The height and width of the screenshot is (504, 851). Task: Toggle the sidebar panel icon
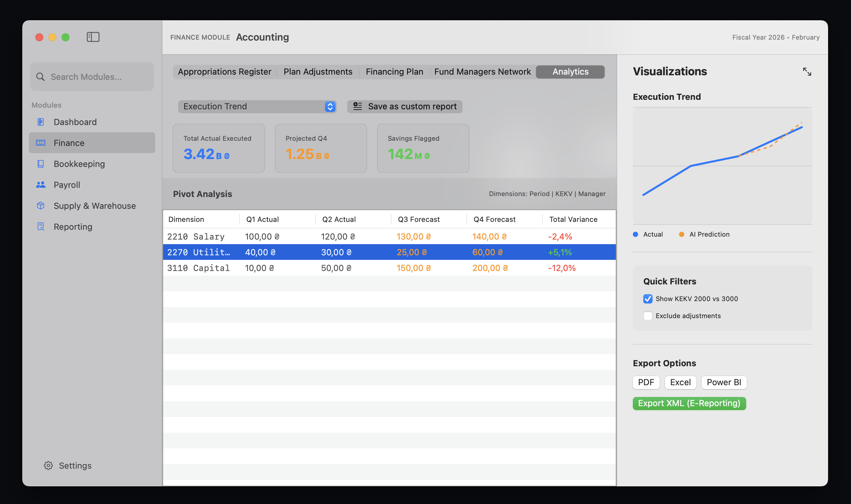(93, 37)
